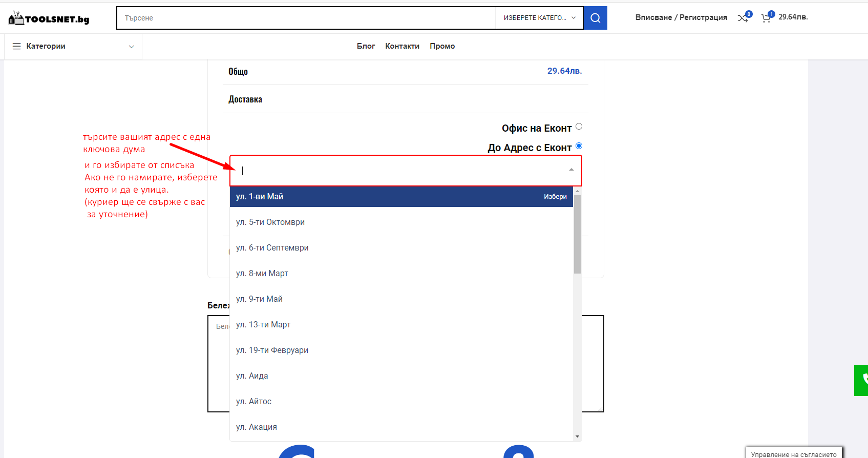Click the street list scrollbar thumb
The image size is (868, 458).
click(577, 235)
